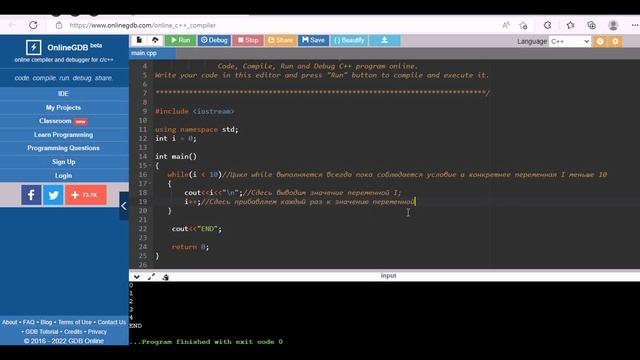This screenshot has height=360, width=640.
Task: Click Sign Up in the sidebar
Action: point(63,162)
